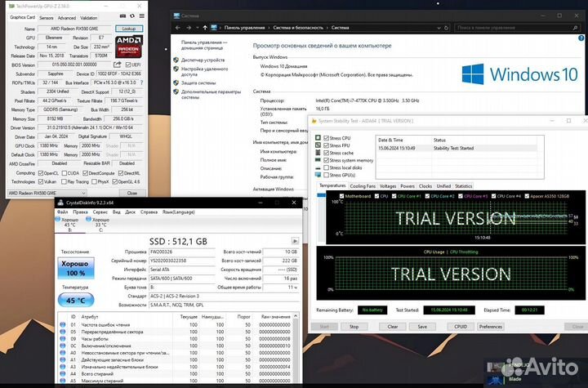
Task: Open the GPU-Z hamburger menu icon
Action: tap(142, 16)
